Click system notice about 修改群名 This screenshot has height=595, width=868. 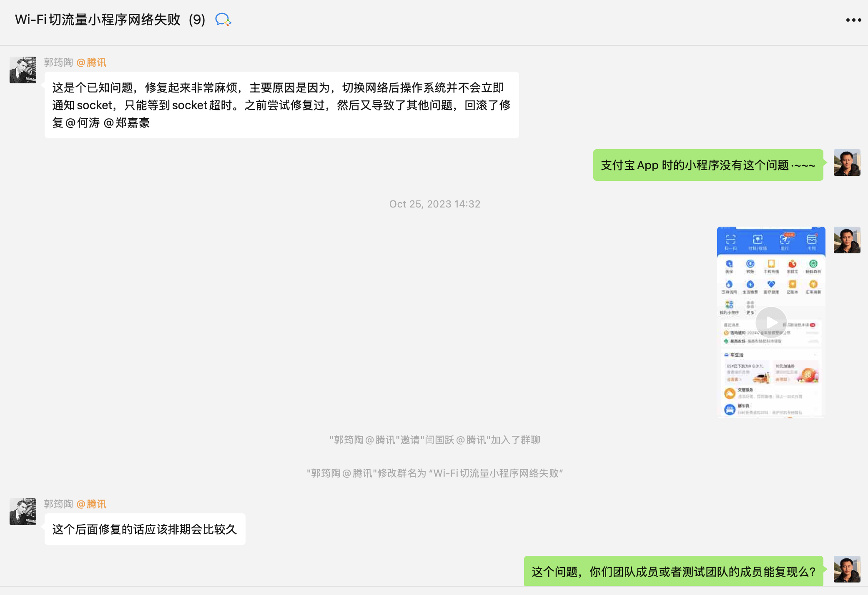(x=434, y=473)
